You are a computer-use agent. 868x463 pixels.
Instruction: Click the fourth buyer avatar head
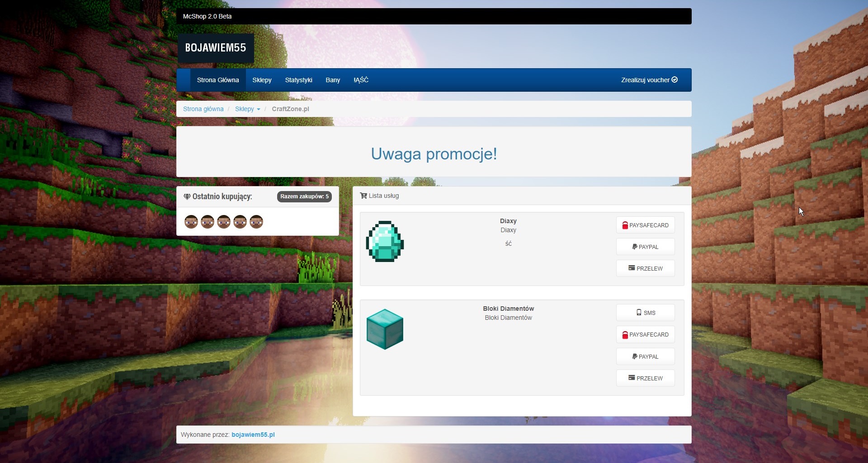[x=240, y=222]
